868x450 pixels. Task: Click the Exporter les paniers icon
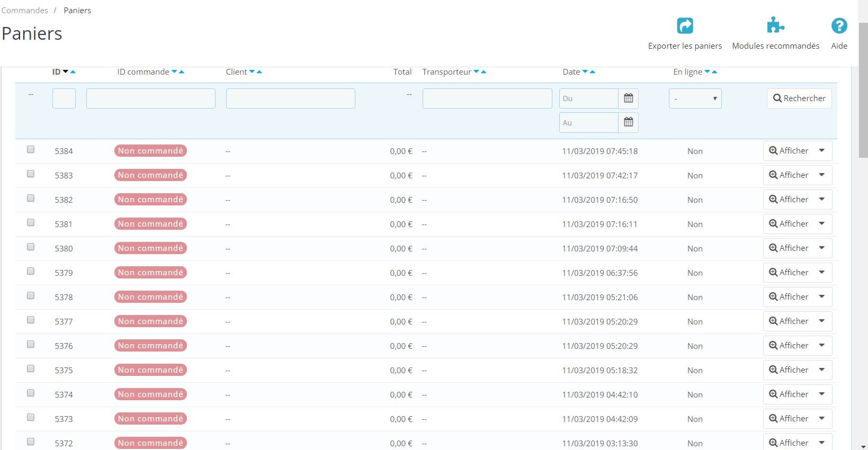pos(685,25)
